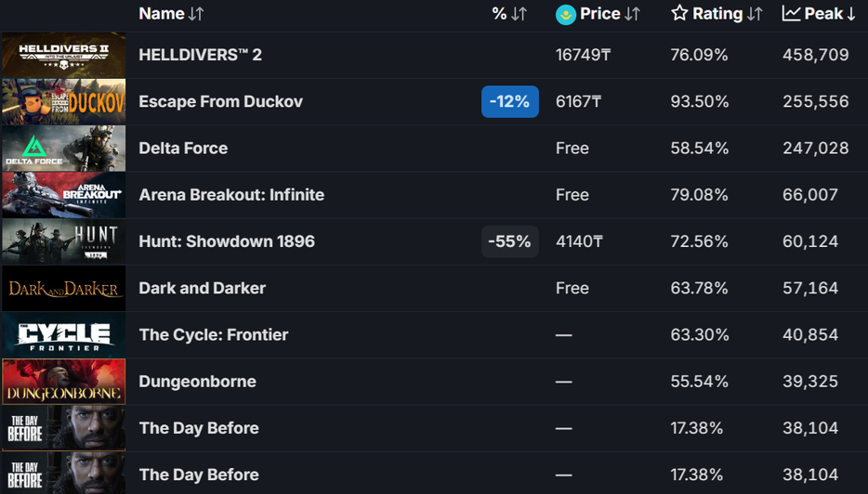Click the blue -12% discount badge
Screen dimensions: 868x494
(x=510, y=101)
